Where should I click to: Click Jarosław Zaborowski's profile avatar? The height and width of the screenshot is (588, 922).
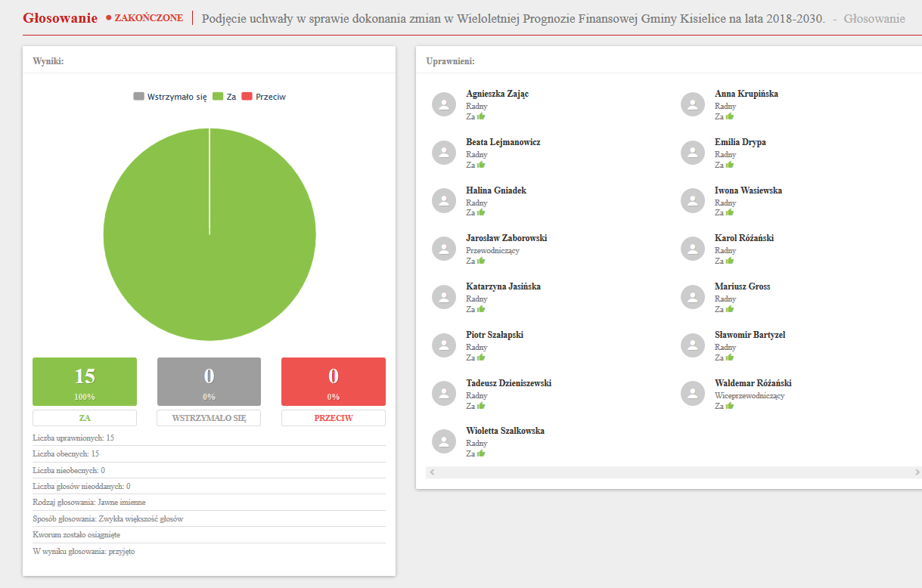tap(444, 249)
